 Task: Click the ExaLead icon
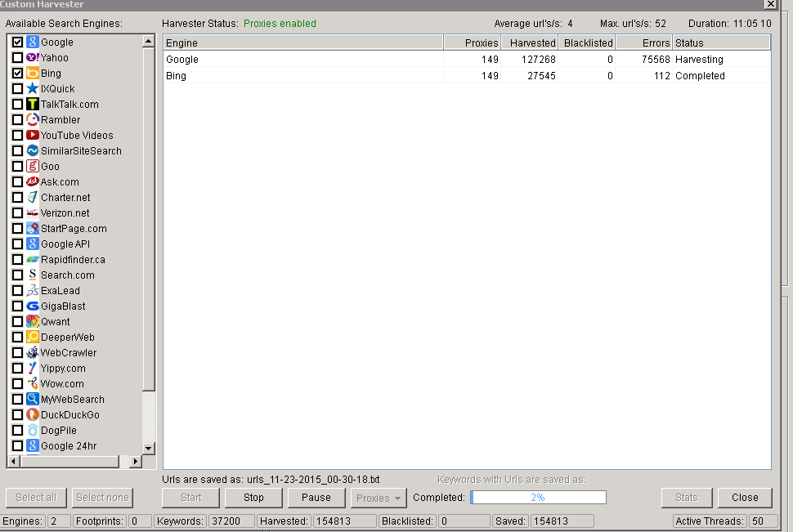33,291
